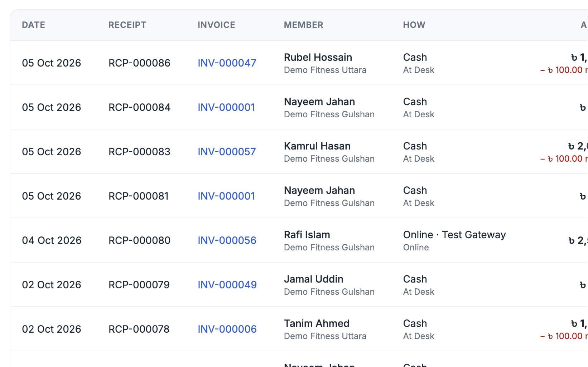Select receipt number RCP-000079
The width and height of the screenshot is (588, 367).
pos(139,285)
